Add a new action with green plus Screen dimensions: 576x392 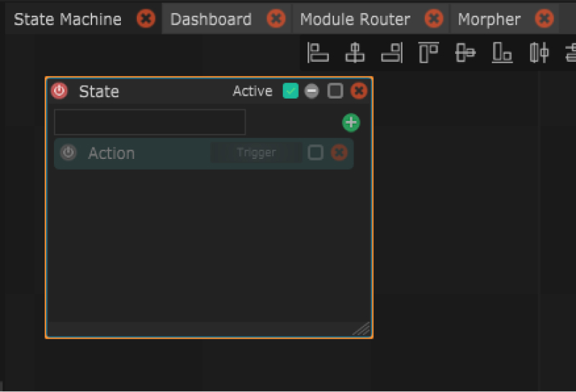pos(351,122)
